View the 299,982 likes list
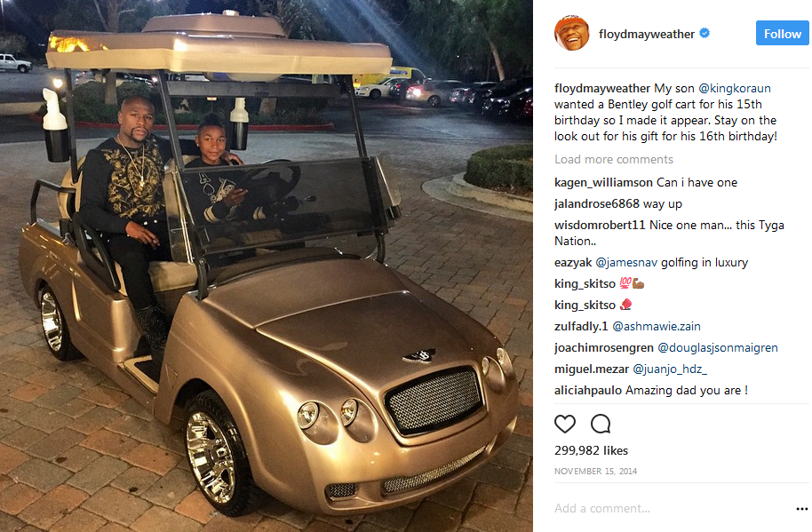The image size is (812, 532). click(591, 451)
